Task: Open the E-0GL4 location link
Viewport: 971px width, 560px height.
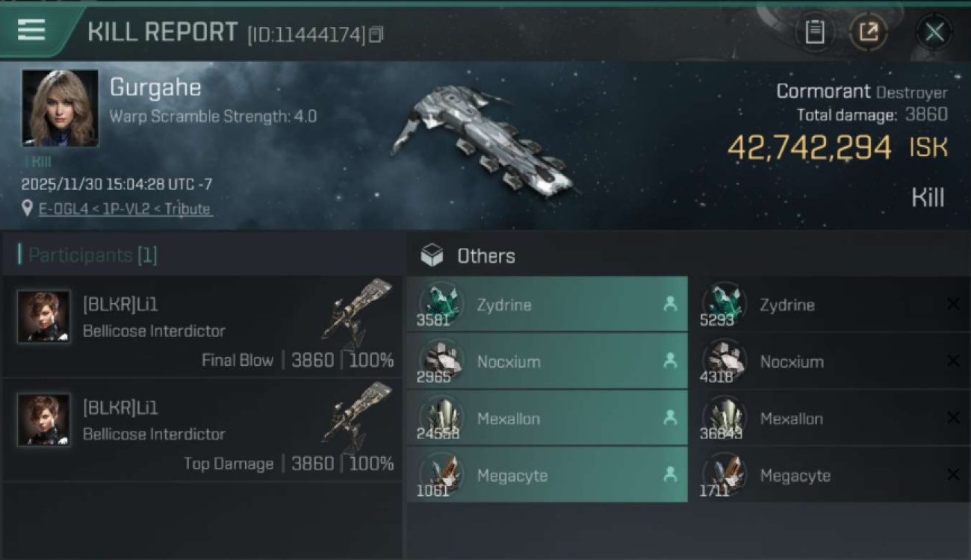Action: point(125,209)
